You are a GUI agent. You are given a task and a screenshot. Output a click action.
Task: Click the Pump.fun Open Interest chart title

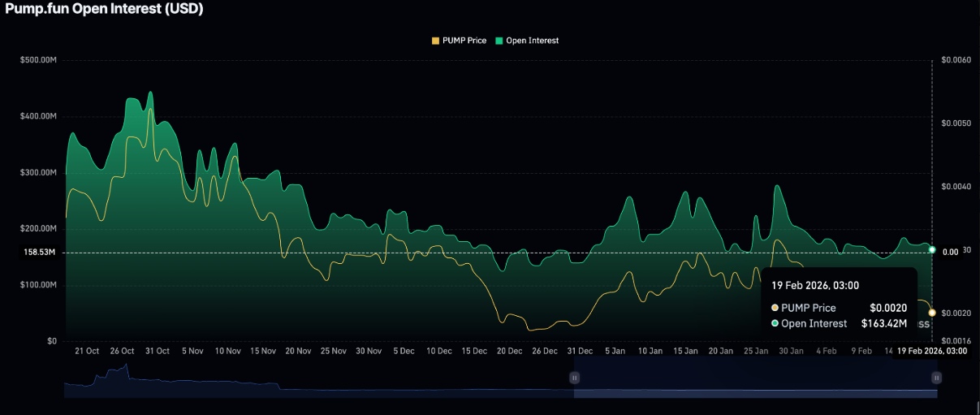pyautogui.click(x=104, y=10)
